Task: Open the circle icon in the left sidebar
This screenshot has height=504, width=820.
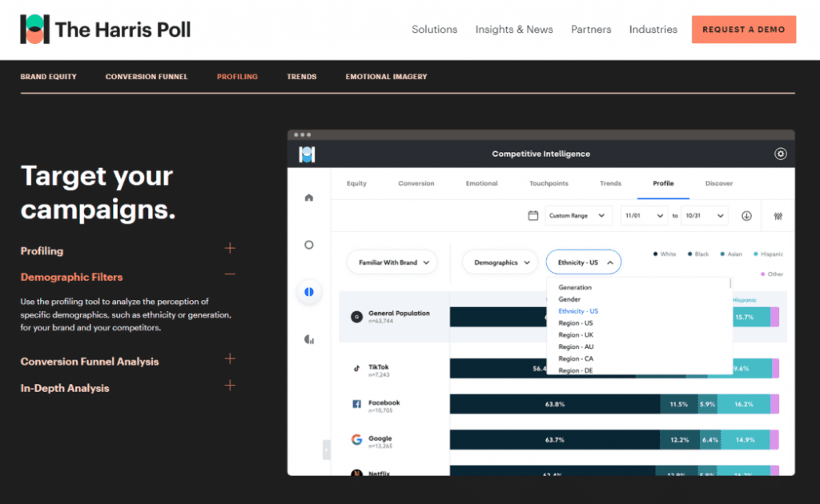Action: pyautogui.click(x=309, y=245)
